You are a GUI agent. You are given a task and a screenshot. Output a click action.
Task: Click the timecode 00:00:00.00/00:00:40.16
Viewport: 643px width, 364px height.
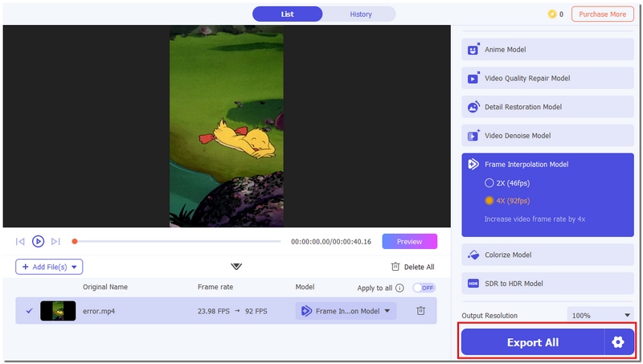(x=331, y=242)
